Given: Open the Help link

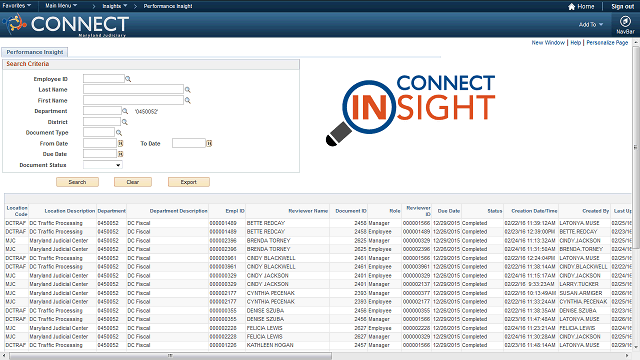Looking at the screenshot, I should (x=576, y=42).
